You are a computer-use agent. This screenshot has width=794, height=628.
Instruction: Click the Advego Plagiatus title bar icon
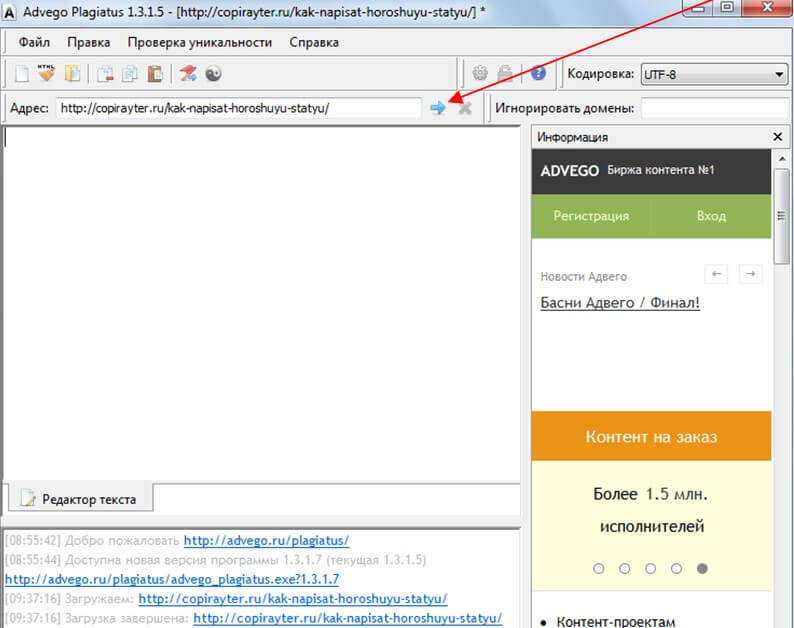point(9,12)
